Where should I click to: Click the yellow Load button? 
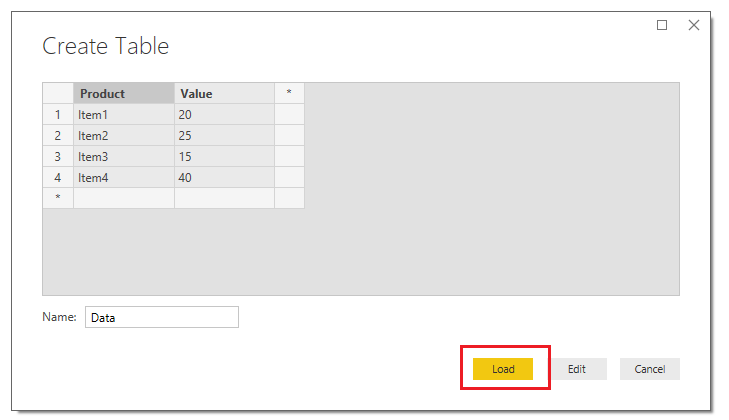click(x=503, y=369)
